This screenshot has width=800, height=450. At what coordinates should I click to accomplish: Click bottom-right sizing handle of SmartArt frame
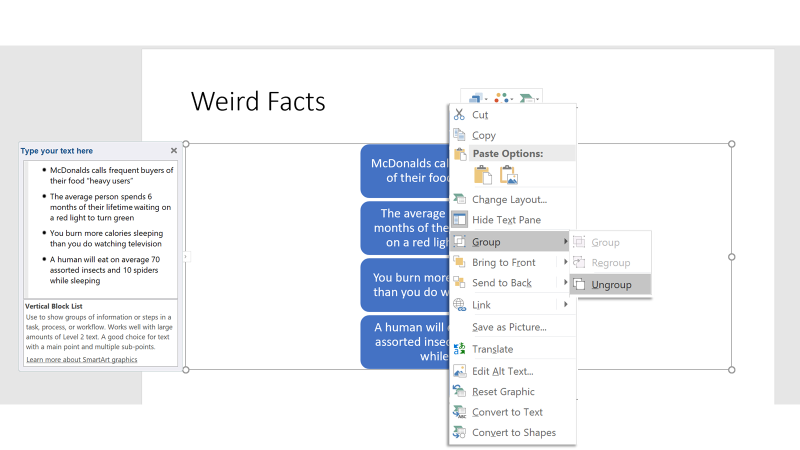click(732, 369)
